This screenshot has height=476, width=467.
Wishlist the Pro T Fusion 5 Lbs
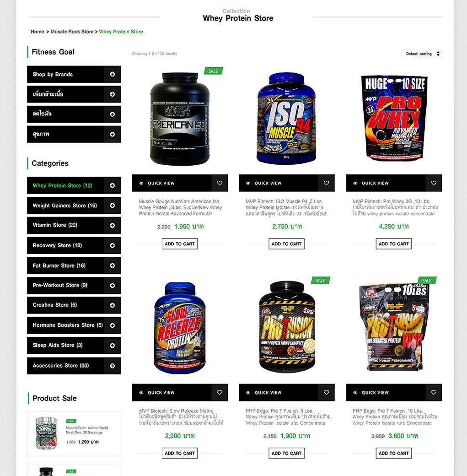coord(327,393)
